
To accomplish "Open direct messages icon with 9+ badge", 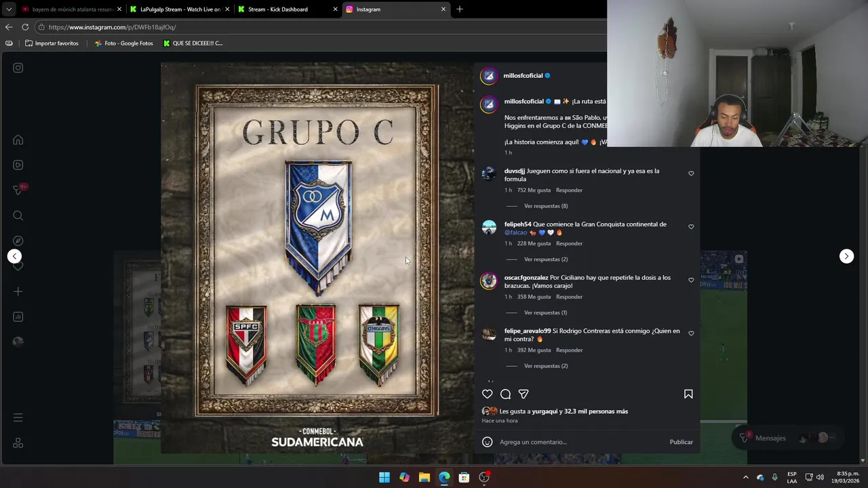I will coord(18,190).
